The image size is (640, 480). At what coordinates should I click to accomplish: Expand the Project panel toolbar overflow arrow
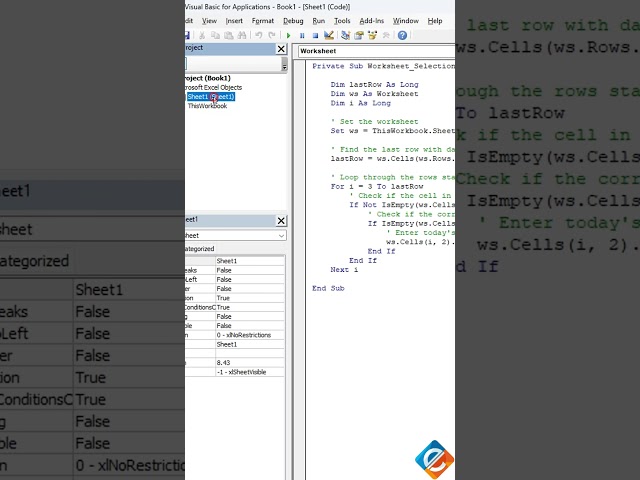pos(284,64)
